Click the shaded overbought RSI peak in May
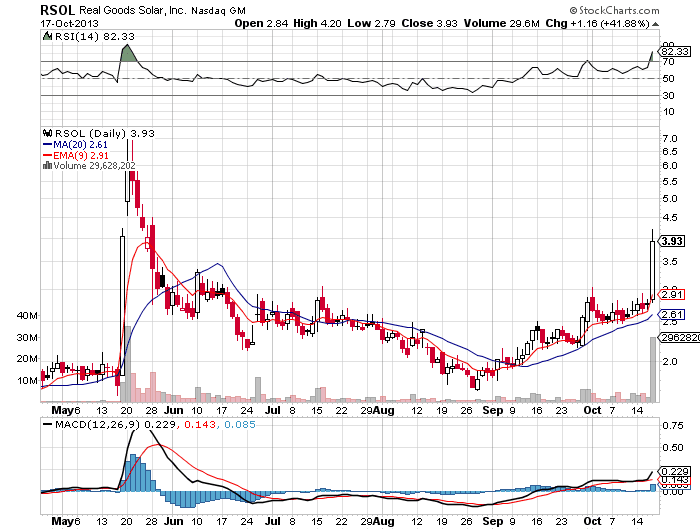 [x=129, y=53]
